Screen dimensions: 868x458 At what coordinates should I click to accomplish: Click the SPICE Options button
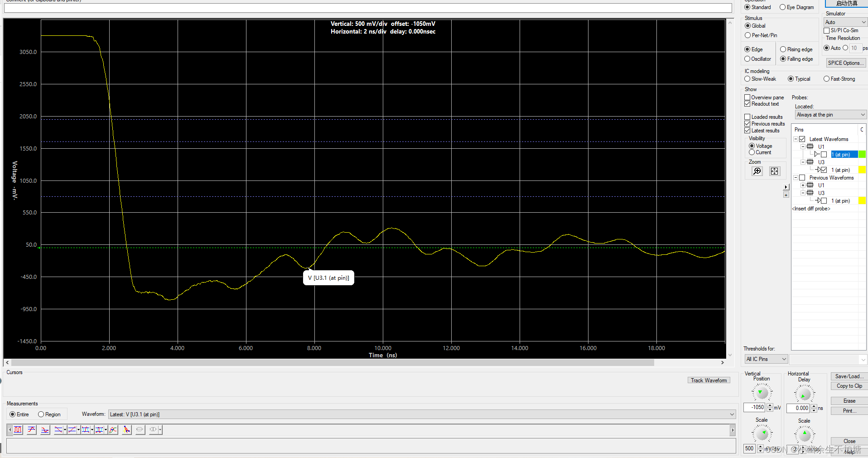pos(845,63)
